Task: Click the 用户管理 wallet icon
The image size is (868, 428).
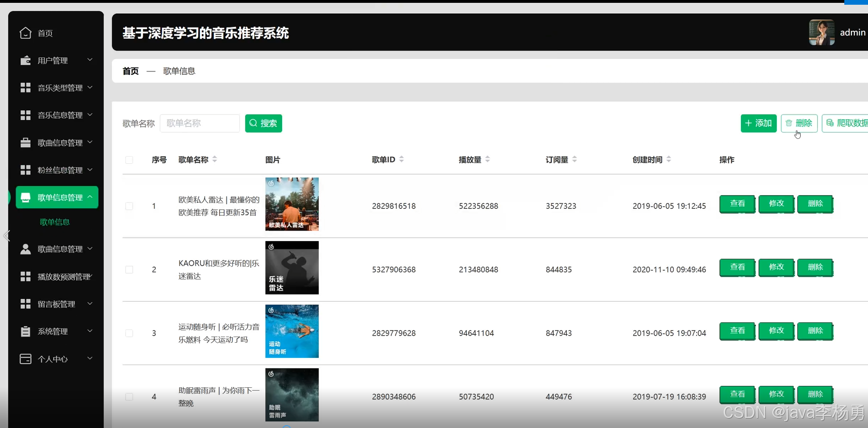Action: point(26,60)
